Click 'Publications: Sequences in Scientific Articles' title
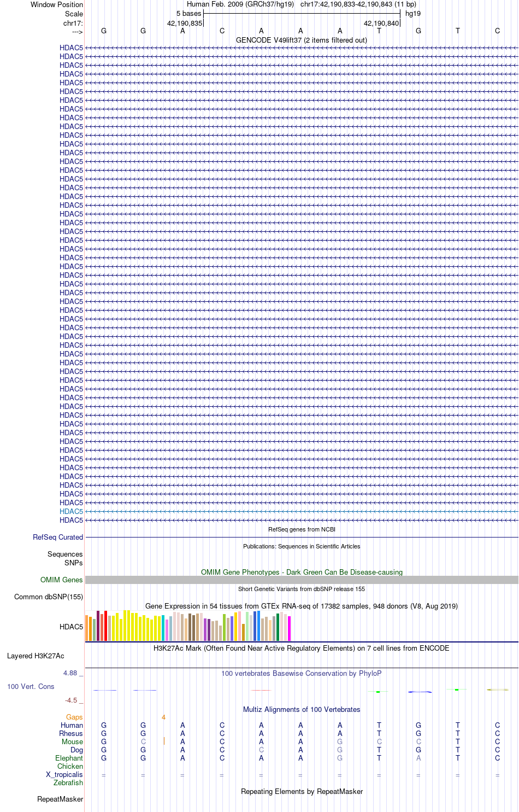519x812 pixels. click(x=302, y=546)
